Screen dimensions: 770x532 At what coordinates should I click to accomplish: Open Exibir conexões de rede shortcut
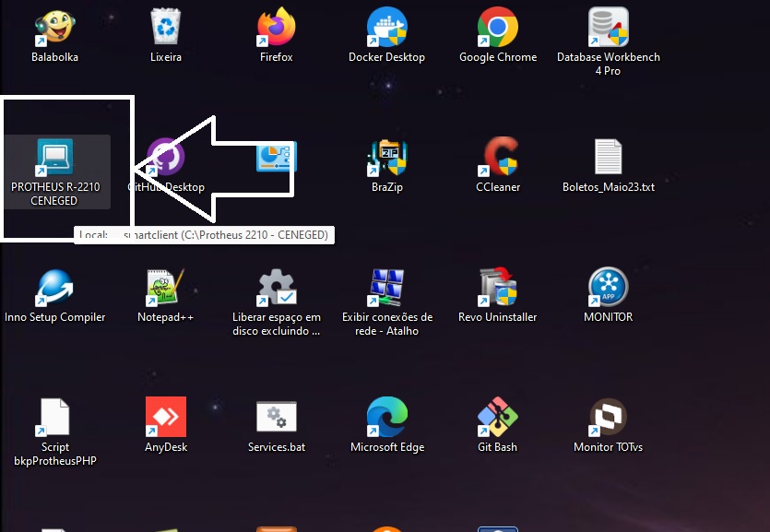386,289
